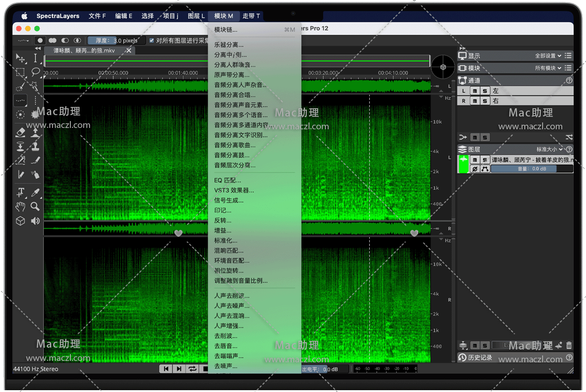The height and width of the screenshot is (392, 586).
Task: Select 人声去噪声 menu entry
Action: click(x=232, y=306)
